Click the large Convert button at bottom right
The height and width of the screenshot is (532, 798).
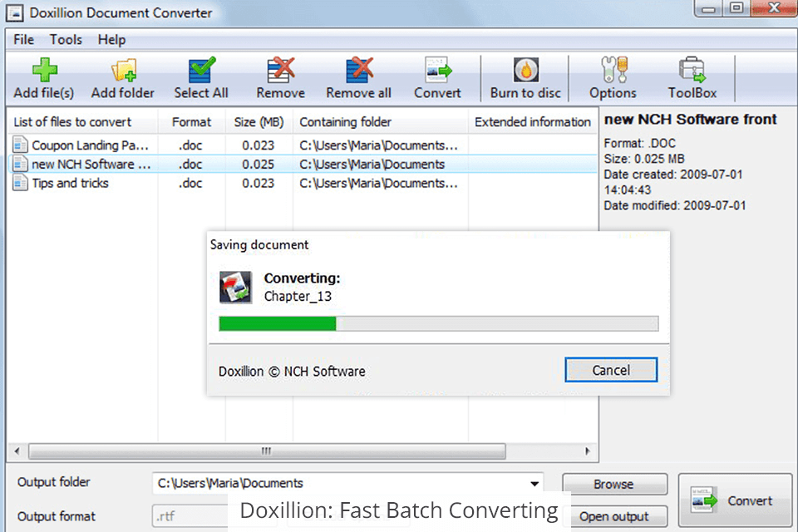pyautogui.click(x=735, y=500)
